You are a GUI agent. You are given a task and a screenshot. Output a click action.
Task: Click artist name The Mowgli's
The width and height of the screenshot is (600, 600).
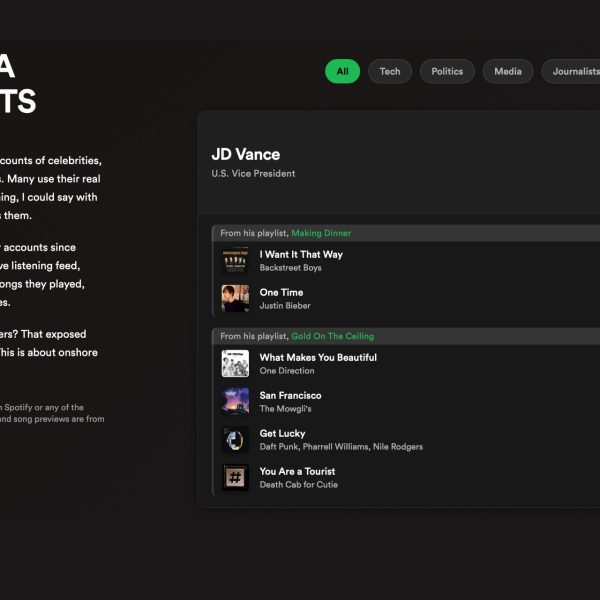pos(285,409)
